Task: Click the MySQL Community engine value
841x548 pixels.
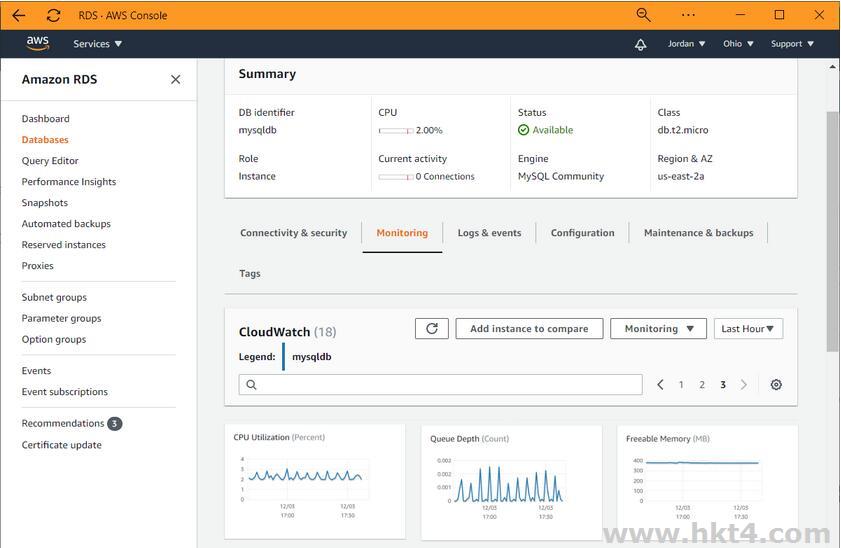Action: coord(560,176)
